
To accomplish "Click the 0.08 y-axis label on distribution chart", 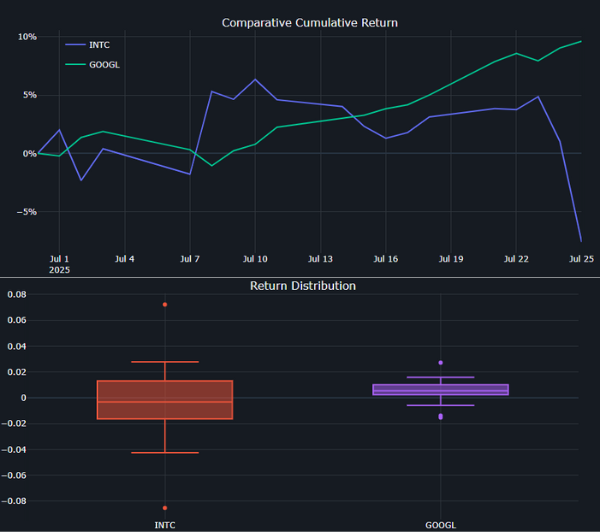I will 17,294.
